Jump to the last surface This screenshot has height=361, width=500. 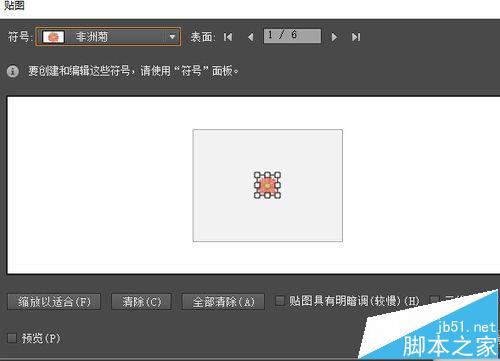point(356,37)
